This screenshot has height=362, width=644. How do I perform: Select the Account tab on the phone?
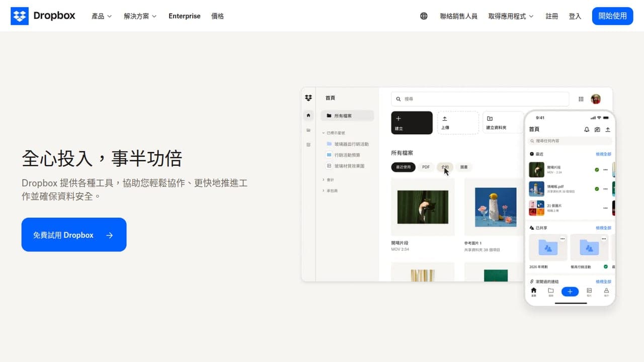[606, 292]
